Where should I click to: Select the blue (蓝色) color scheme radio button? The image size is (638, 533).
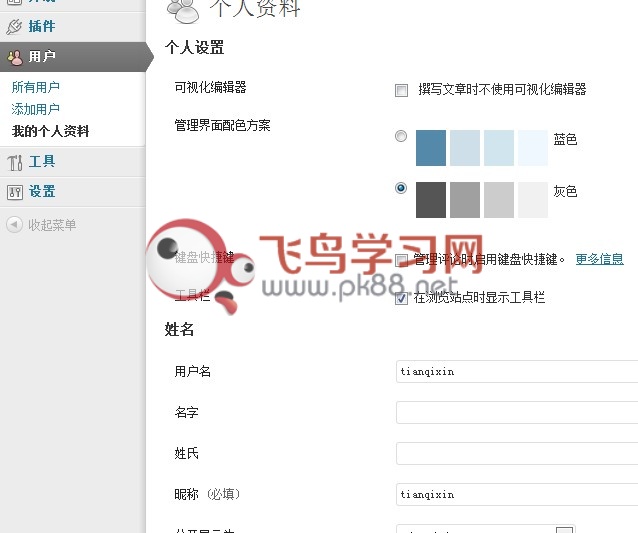[x=402, y=136]
